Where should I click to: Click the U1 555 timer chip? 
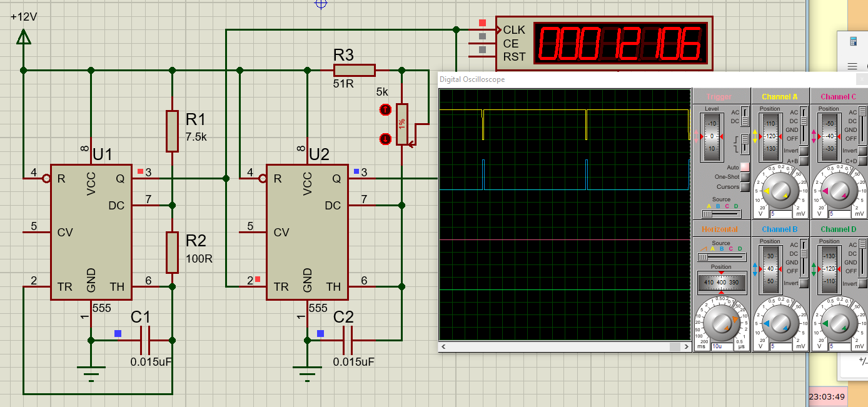91,232
